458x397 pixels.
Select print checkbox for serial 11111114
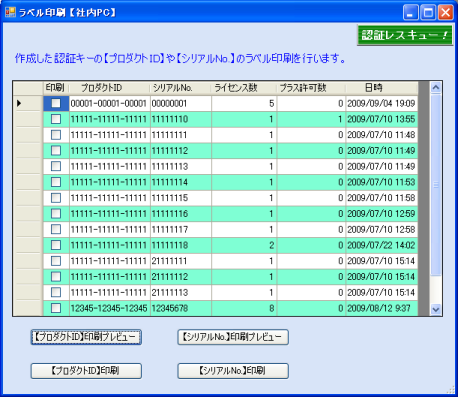click(x=56, y=182)
